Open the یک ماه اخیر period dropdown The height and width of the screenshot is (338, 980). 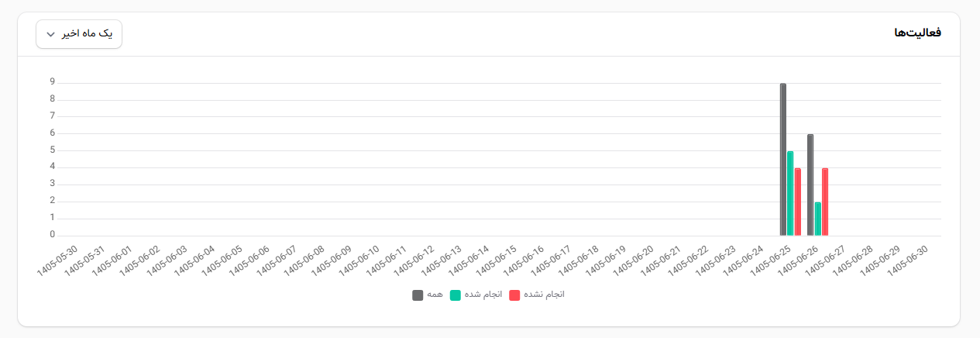pos(79,34)
